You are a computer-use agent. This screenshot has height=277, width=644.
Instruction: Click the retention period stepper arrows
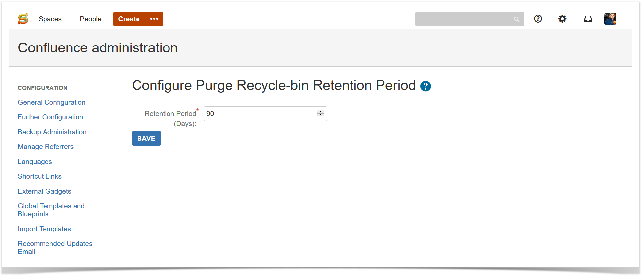[x=320, y=113]
